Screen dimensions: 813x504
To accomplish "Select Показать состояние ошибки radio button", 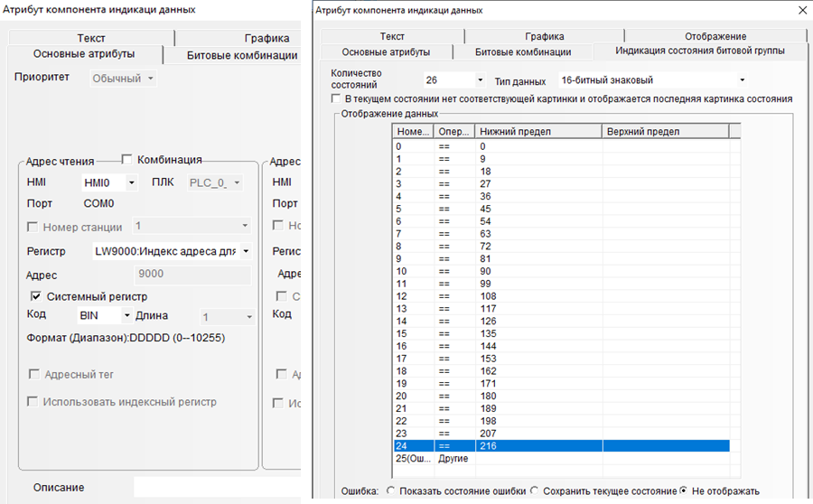I will click(390, 490).
